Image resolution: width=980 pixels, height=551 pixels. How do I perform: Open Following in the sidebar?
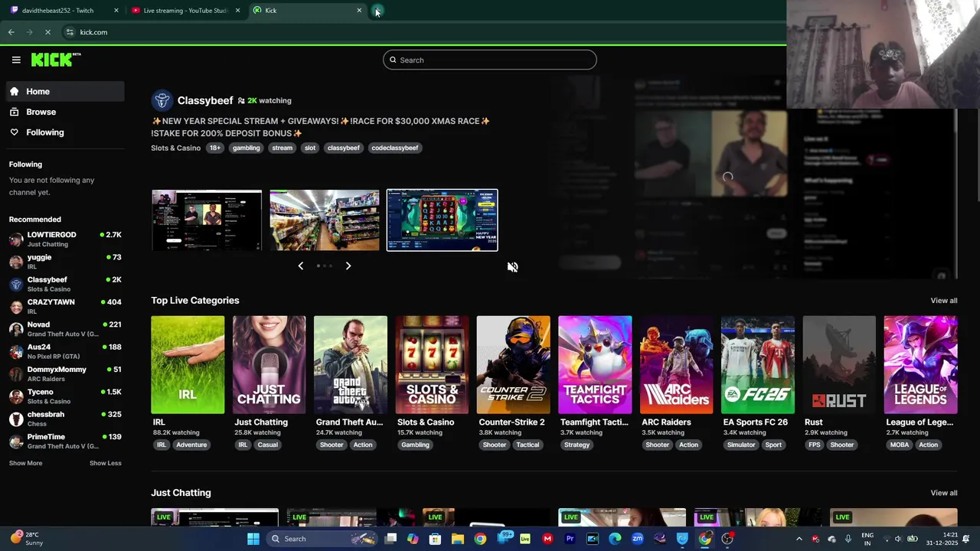click(x=65, y=132)
